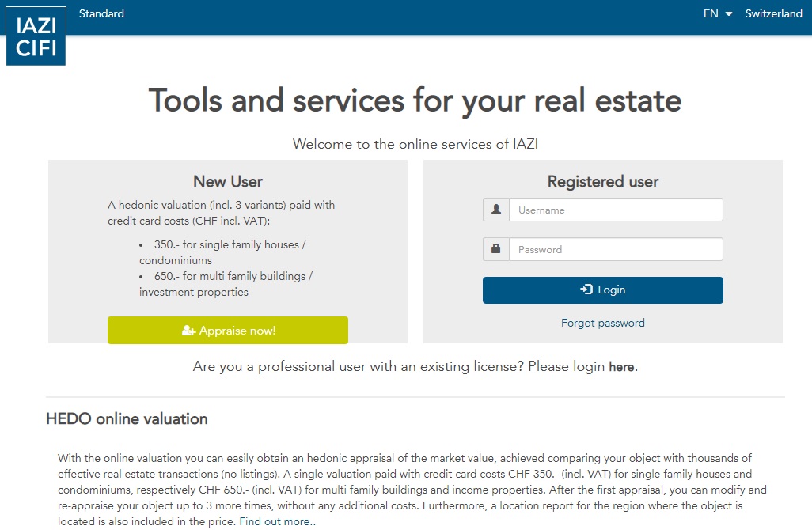Click the 'Registered user' heading
Screen dimensions: 812x530
[603, 182]
